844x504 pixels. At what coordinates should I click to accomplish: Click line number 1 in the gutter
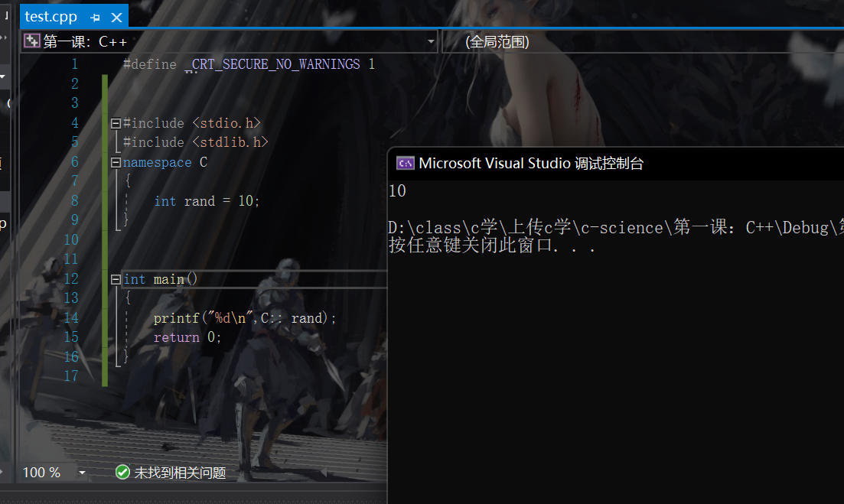[75, 64]
